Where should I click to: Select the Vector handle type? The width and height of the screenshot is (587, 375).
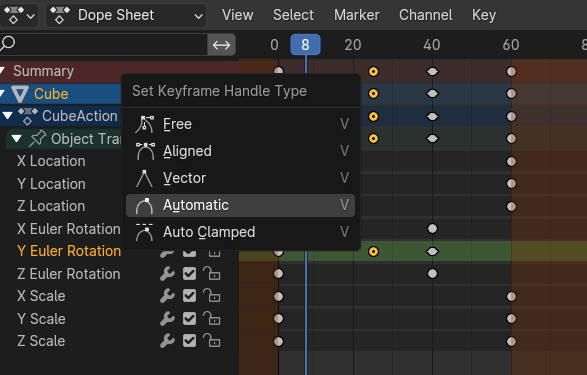click(240, 178)
